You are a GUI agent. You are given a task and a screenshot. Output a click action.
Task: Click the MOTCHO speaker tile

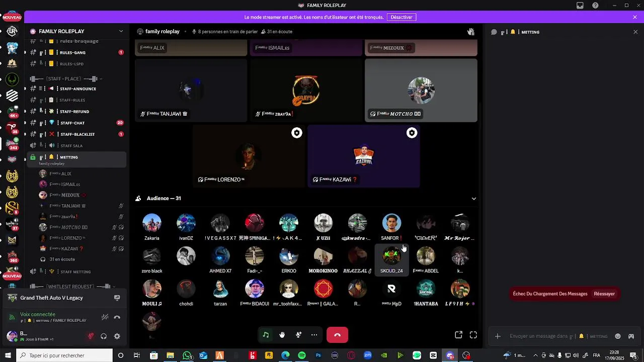tap(421, 90)
